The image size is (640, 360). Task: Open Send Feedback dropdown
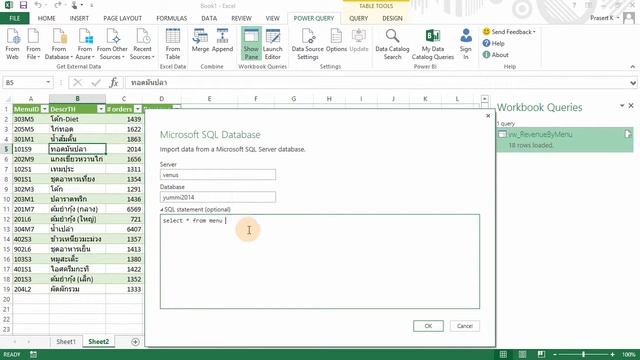coord(509,31)
